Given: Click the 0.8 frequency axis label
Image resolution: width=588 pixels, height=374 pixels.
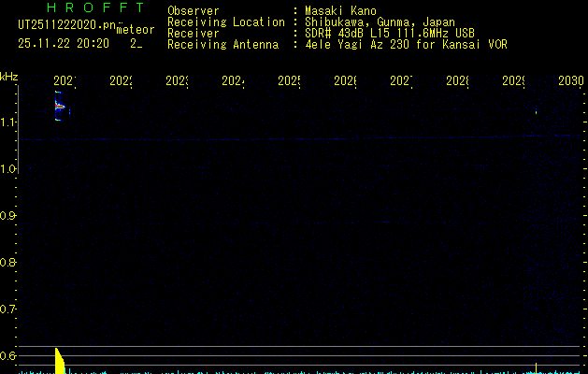Looking at the screenshot, I should [9, 263].
